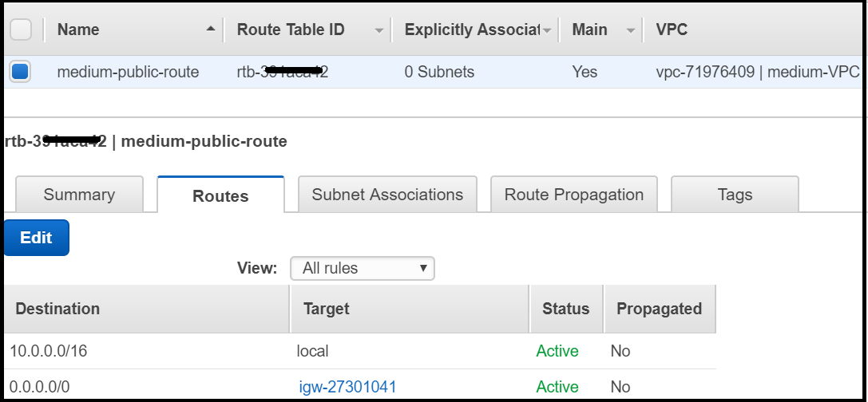The width and height of the screenshot is (868, 402).
Task: Expand the All rules view dropdown
Action: tap(362, 269)
